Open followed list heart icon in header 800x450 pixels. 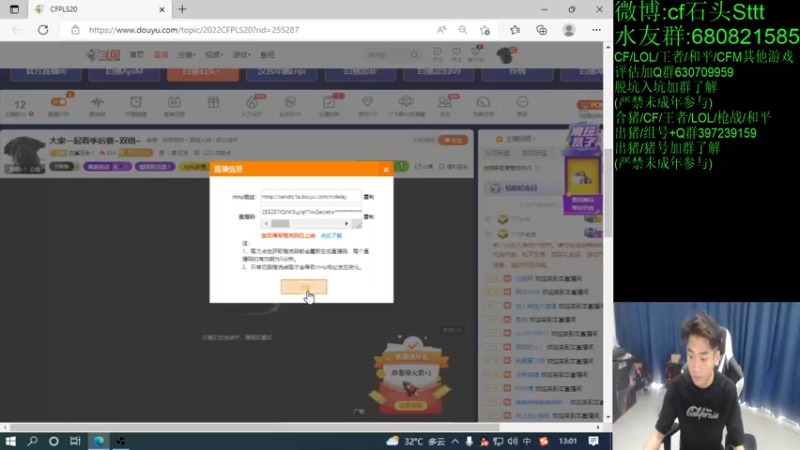pyautogui.click(x=457, y=53)
